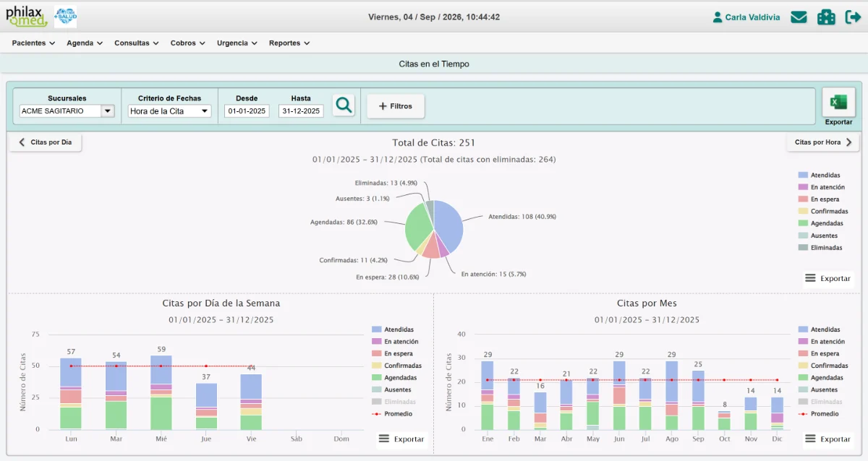Click the Confirmadas entry in pie chart legend
Screen dimensions: 868x461
(823, 211)
